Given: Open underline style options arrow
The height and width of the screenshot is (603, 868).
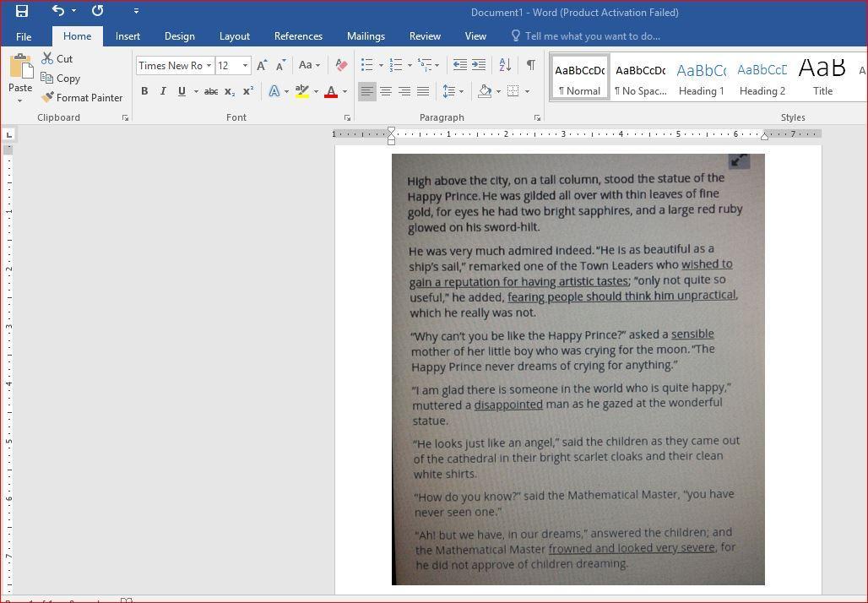Looking at the screenshot, I should pos(196,91).
